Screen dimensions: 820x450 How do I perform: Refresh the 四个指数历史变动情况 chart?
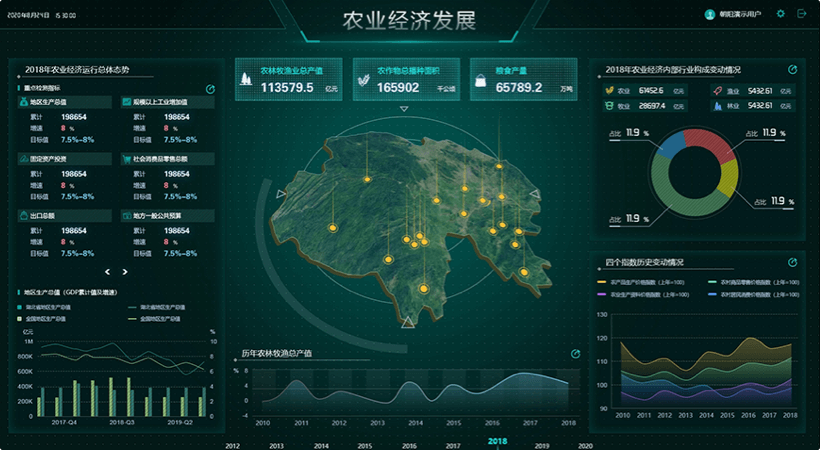[792, 262]
